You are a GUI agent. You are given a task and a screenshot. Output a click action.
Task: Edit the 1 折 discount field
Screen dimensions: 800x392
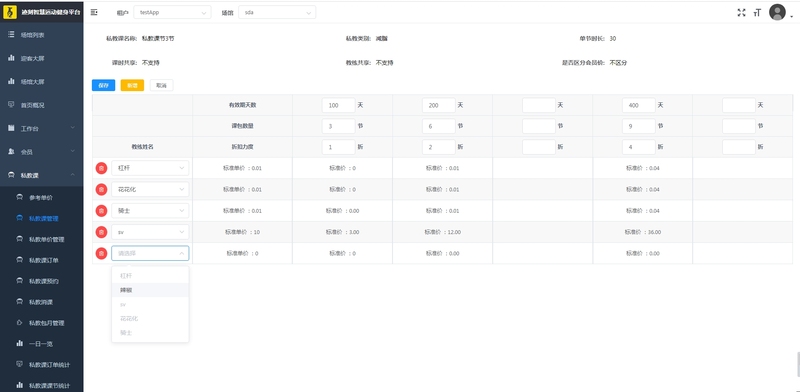[x=338, y=147]
